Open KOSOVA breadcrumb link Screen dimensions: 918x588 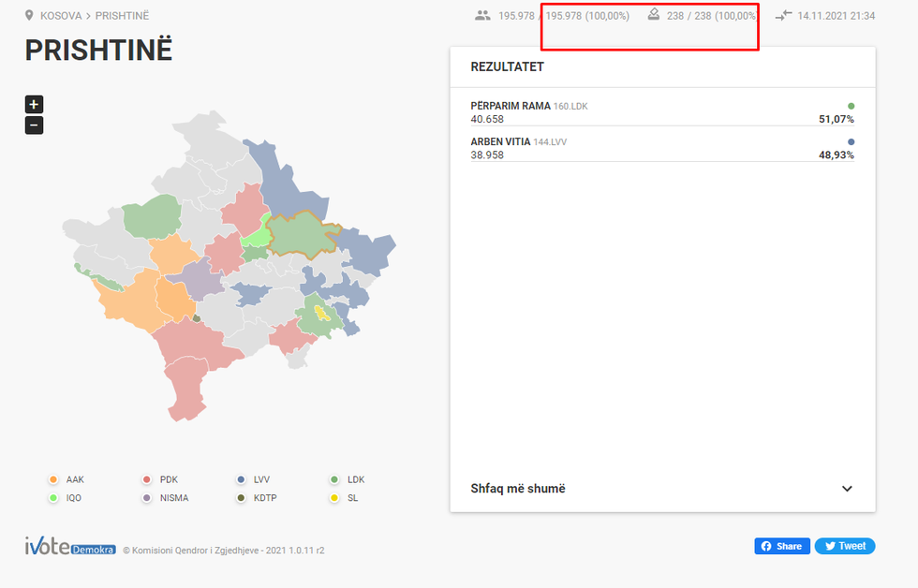click(60, 16)
